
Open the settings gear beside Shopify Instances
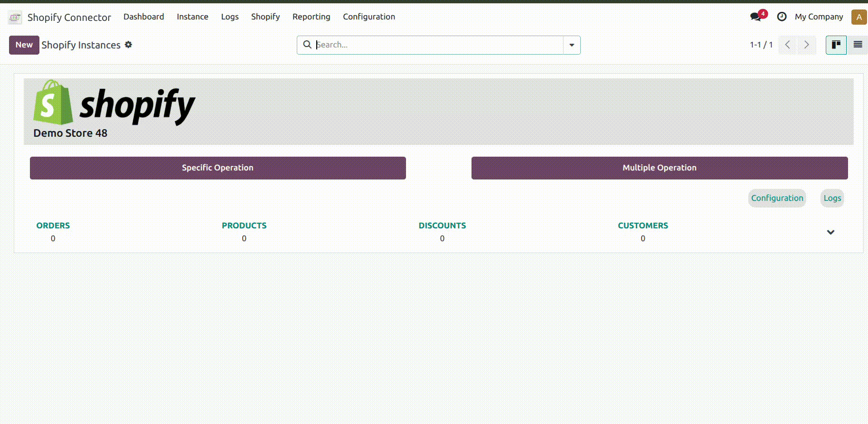point(128,45)
